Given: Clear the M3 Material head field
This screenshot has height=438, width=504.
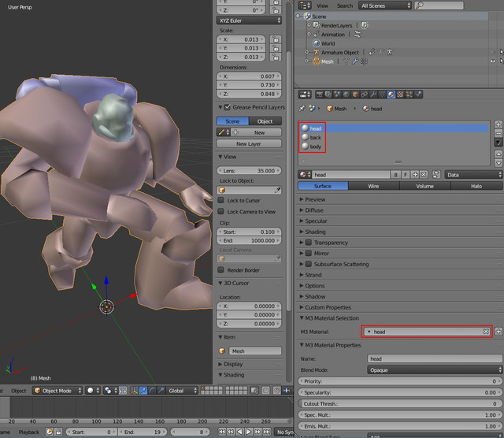Looking at the screenshot, I should (486, 331).
